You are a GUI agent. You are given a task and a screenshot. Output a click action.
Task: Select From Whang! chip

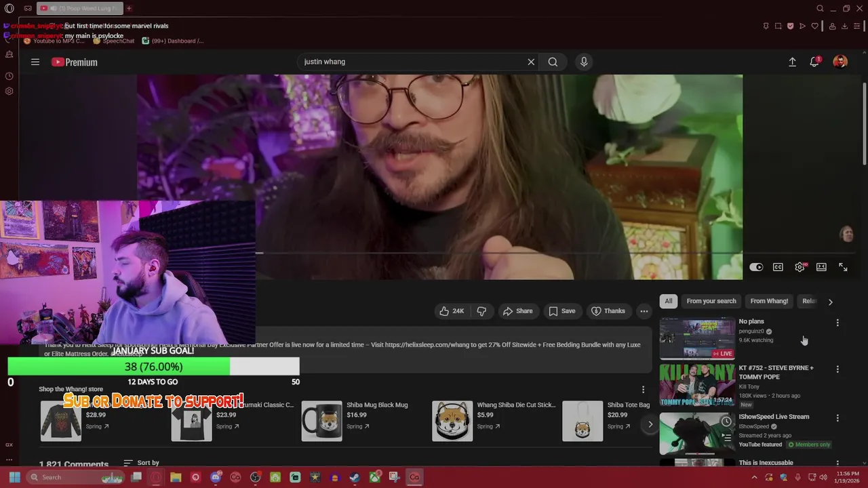(x=769, y=301)
